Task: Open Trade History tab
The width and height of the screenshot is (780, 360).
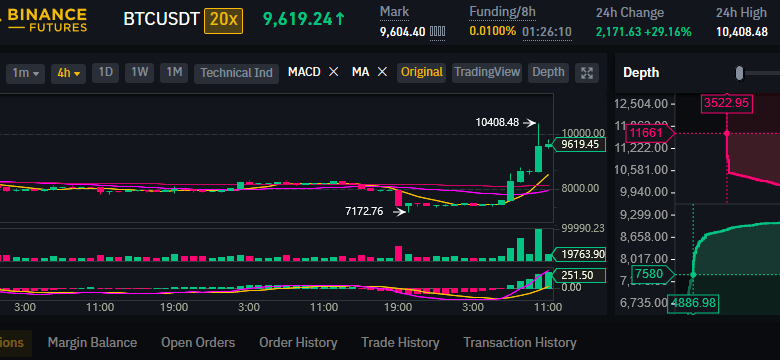Action: coord(400,343)
